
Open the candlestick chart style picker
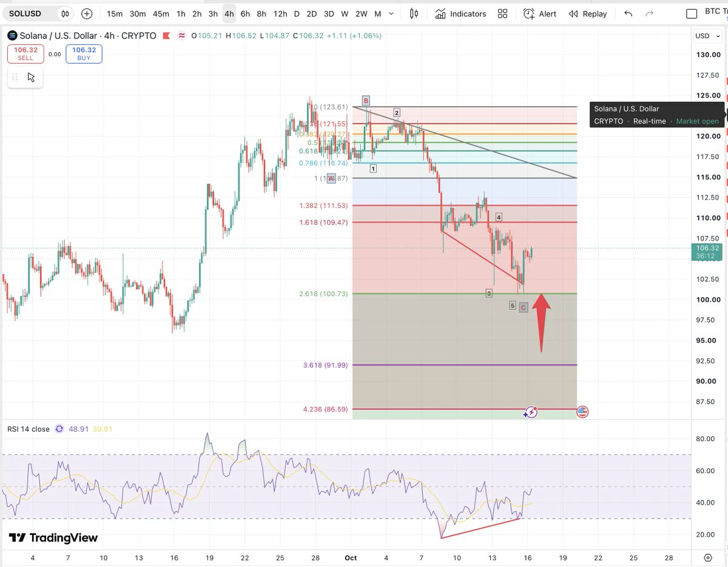pyautogui.click(x=414, y=13)
